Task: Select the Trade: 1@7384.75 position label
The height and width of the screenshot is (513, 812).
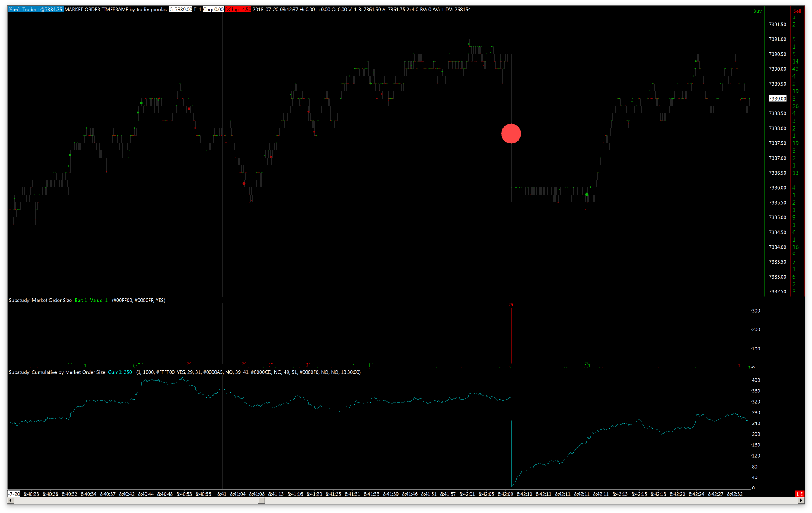Action: coord(42,10)
